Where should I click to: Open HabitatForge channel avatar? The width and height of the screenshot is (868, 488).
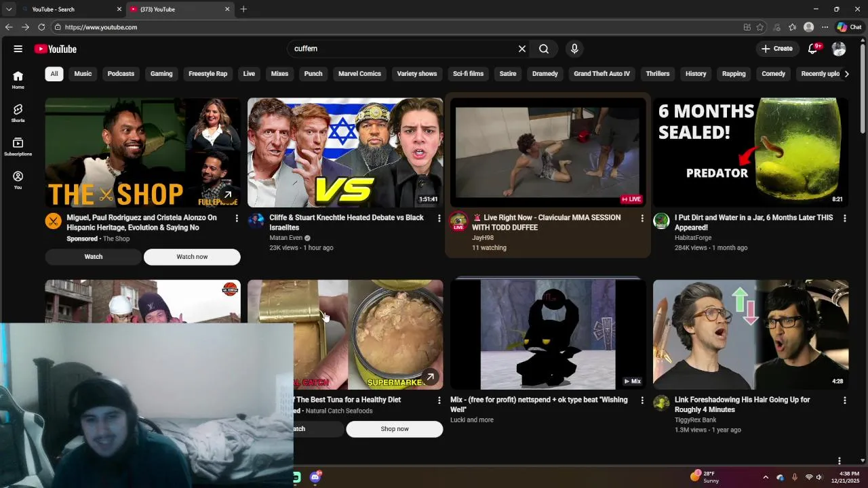[661, 221]
